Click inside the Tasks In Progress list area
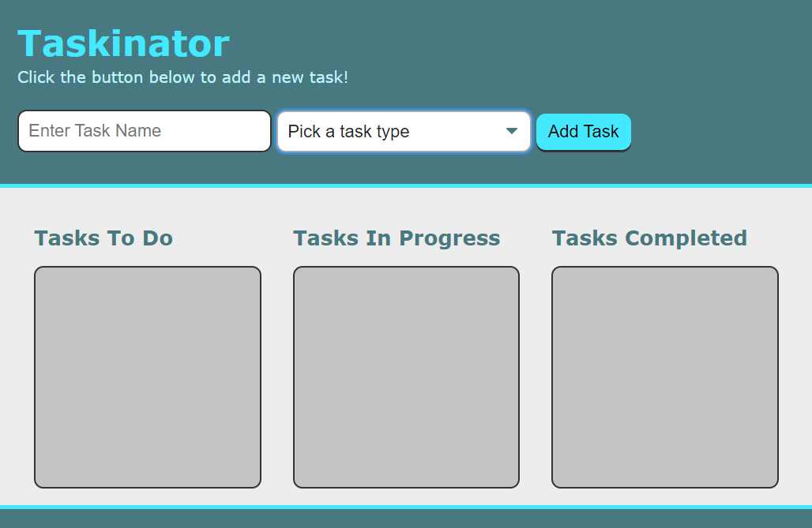This screenshot has height=528, width=812. coord(406,376)
